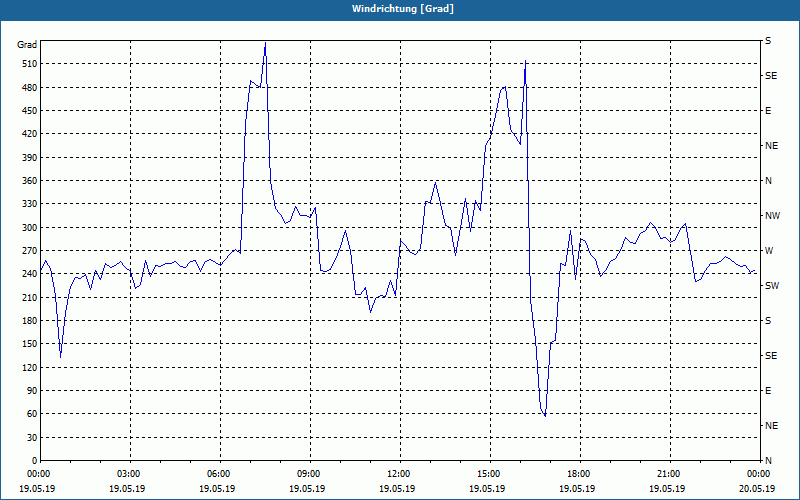The width and height of the screenshot is (800, 500).
Task: Select the 09:00 time axis label
Action: pos(307,474)
